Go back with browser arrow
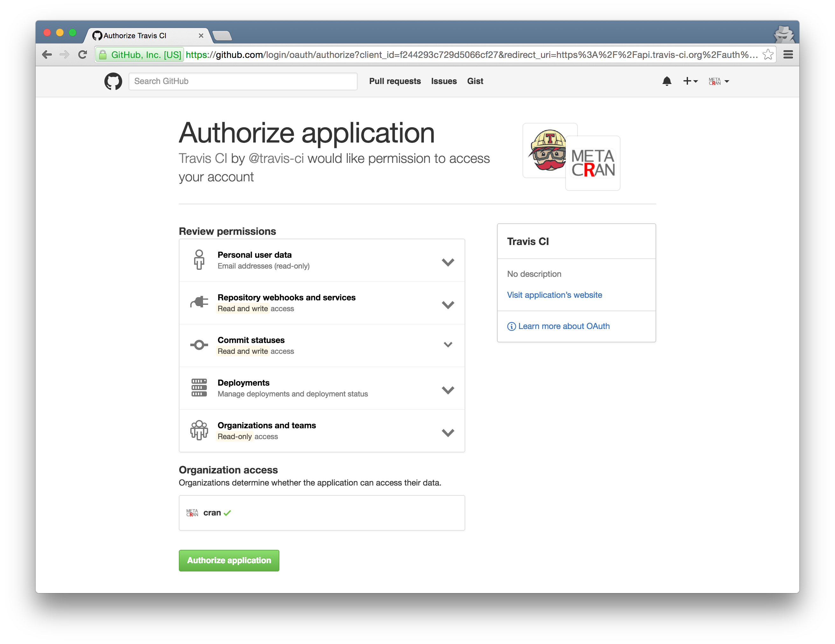The width and height of the screenshot is (835, 644). [47, 55]
